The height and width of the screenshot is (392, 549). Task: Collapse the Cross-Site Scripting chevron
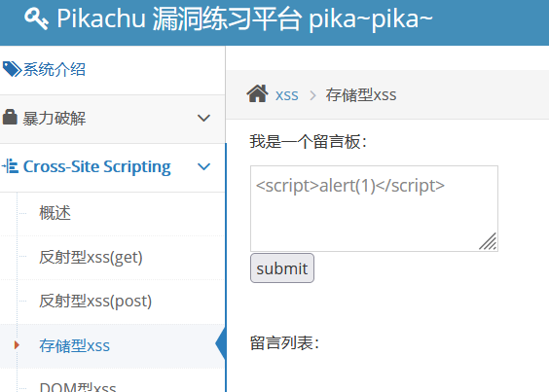click(203, 166)
